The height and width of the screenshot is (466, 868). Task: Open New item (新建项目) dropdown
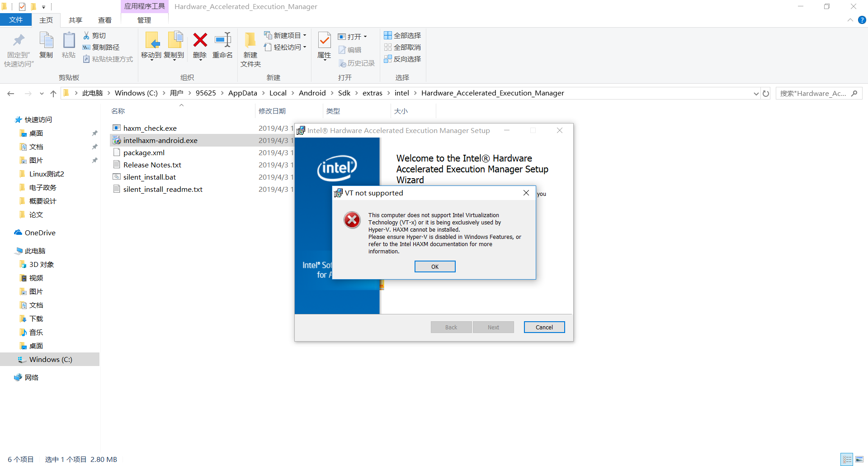tap(285, 35)
